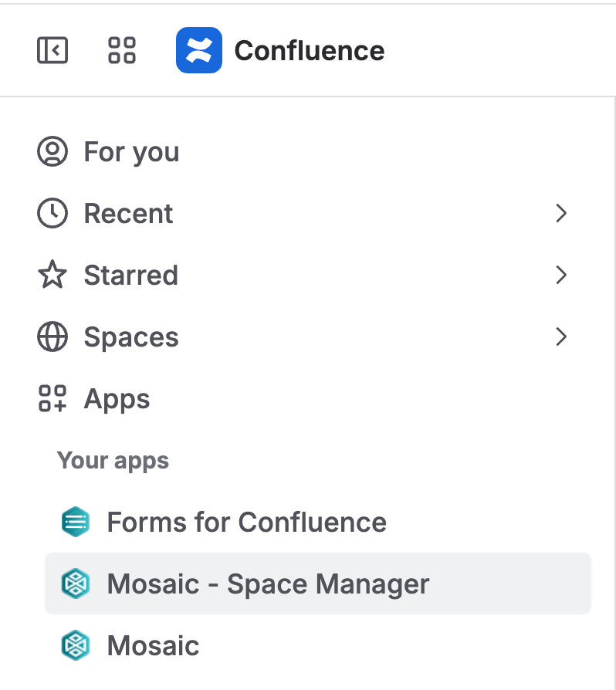Open the app switcher grid icon

pos(122,50)
